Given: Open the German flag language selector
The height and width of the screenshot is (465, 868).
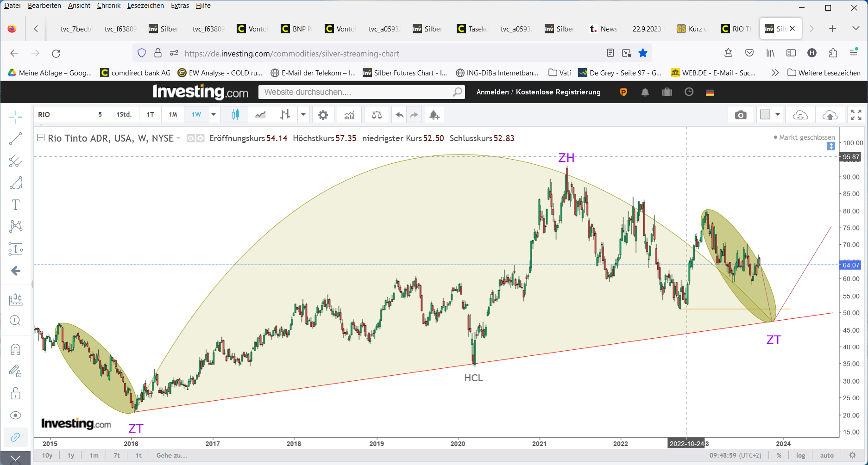Looking at the screenshot, I should click(x=710, y=93).
